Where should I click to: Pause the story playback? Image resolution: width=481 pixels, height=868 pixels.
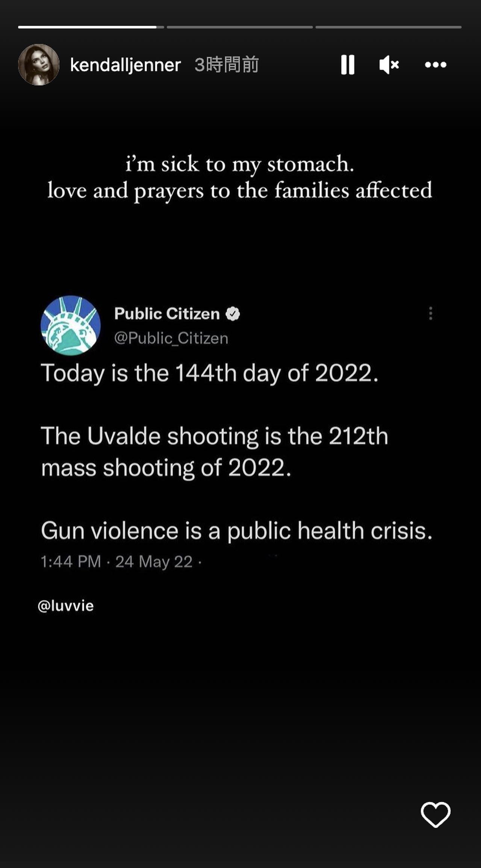[x=348, y=65]
